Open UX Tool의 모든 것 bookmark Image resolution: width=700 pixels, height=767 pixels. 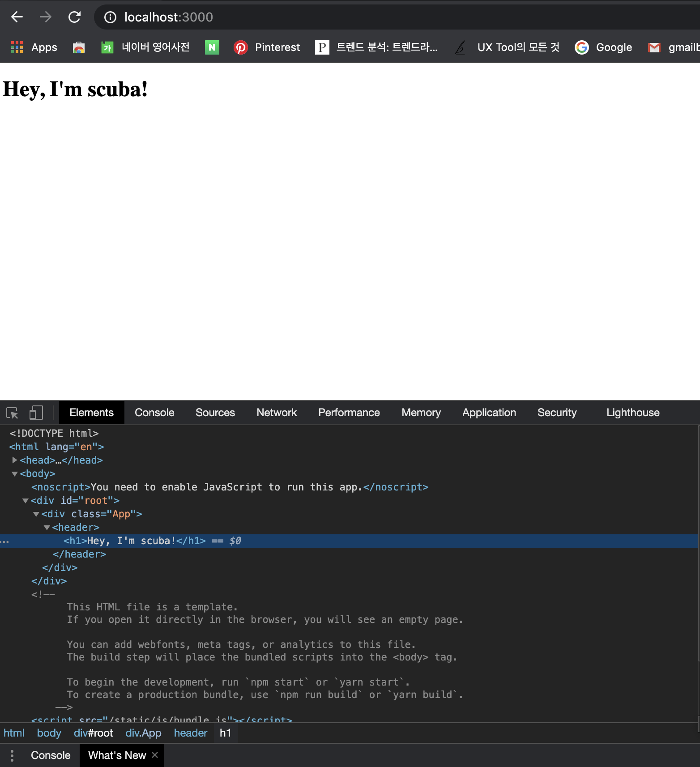pos(506,47)
